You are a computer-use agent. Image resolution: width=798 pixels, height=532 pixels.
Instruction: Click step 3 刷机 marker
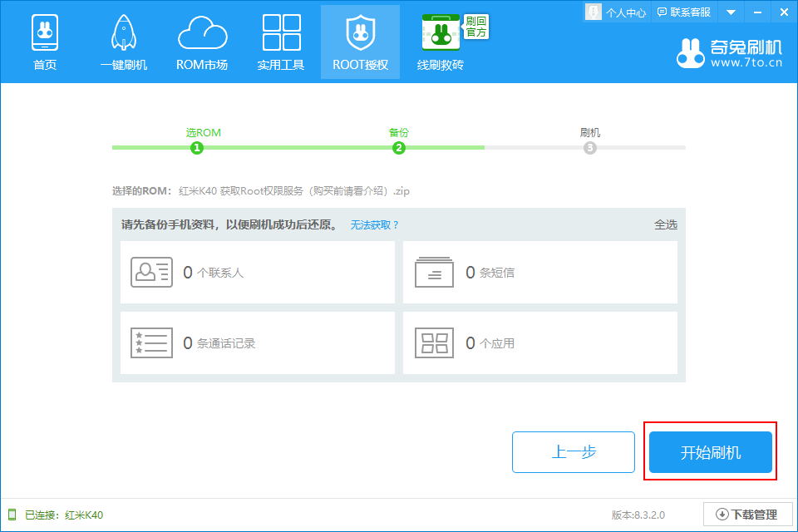coord(590,148)
